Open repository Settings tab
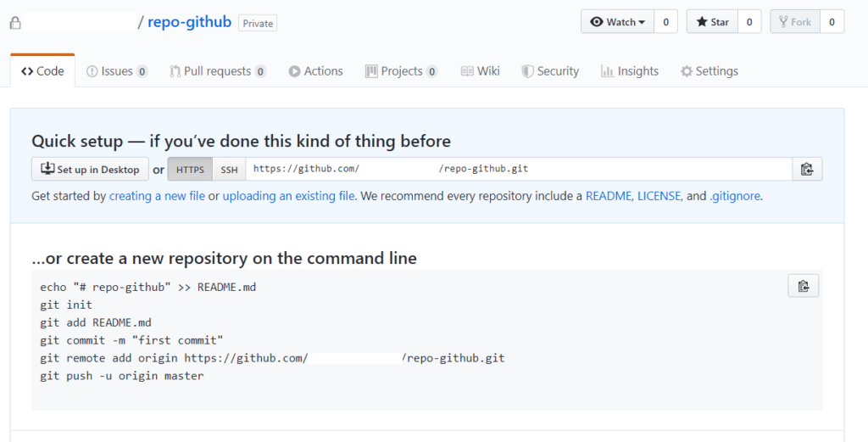Viewport: 868px width, 442px height. 709,71
